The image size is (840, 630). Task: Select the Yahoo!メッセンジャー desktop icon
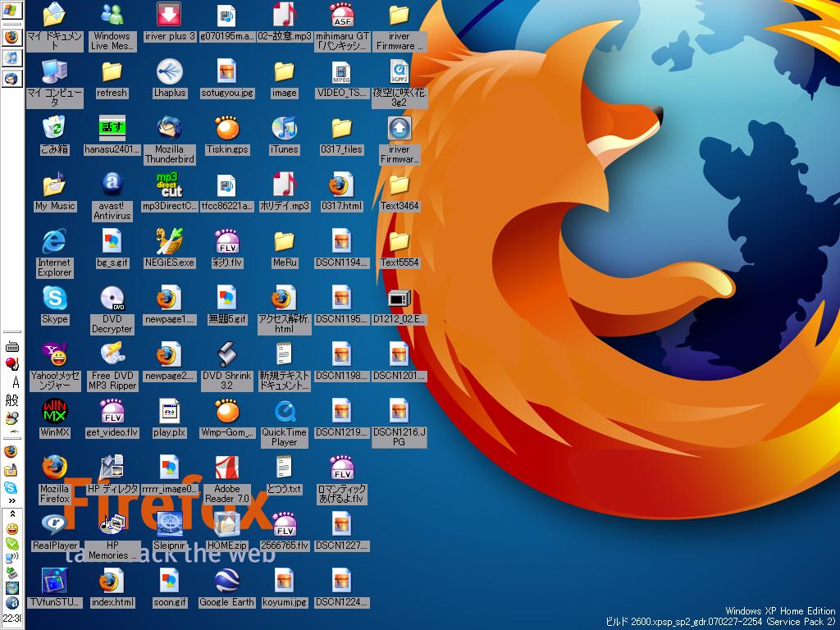55,366
